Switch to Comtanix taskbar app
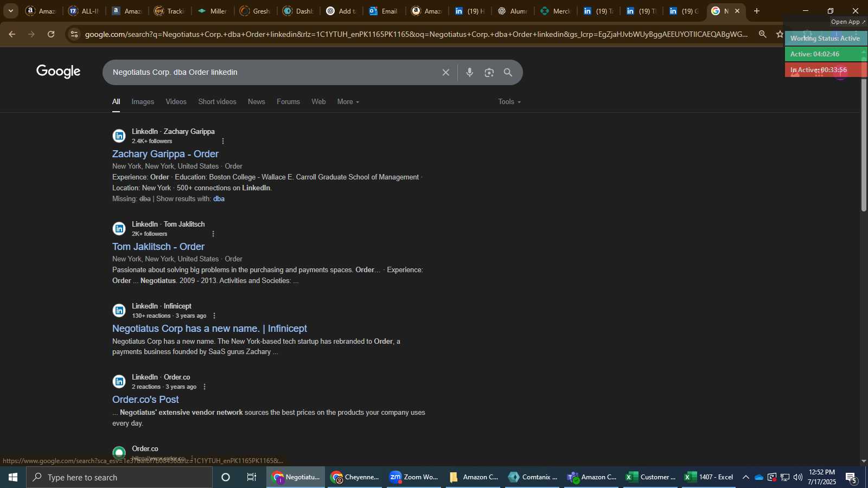This screenshot has height=488, width=868. [533, 477]
